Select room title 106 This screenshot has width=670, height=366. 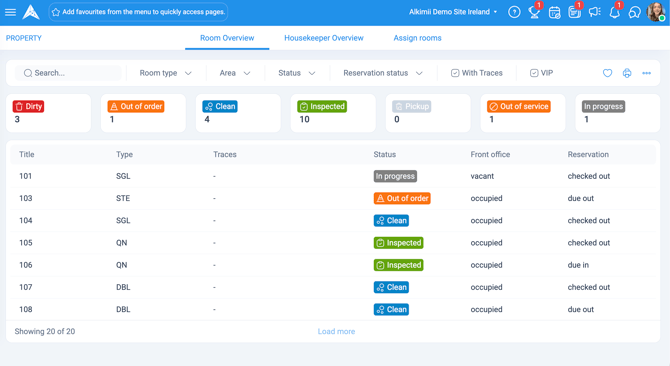(x=26, y=265)
